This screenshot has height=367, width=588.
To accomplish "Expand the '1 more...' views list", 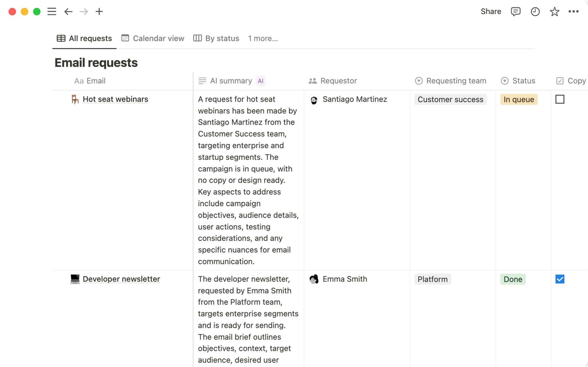I will (x=263, y=38).
